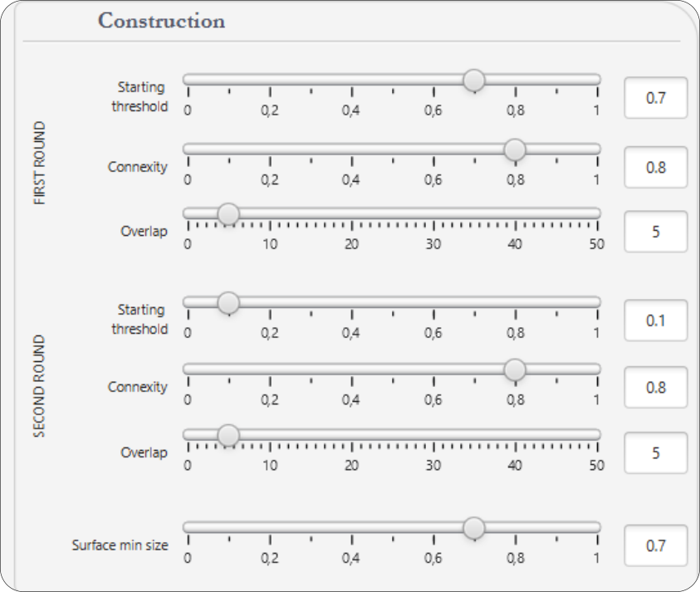
Task: Set First Round Overlap track at 30
Action: coord(433,213)
